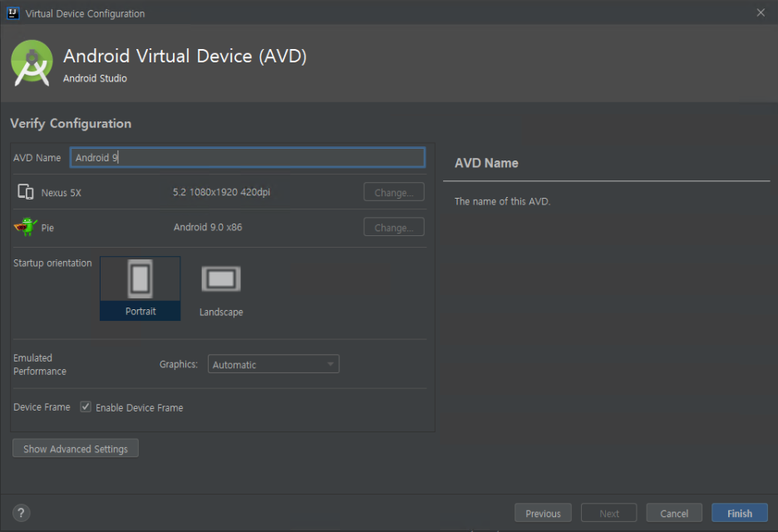Select Portrait startup orientation
The image size is (778, 532).
140,288
